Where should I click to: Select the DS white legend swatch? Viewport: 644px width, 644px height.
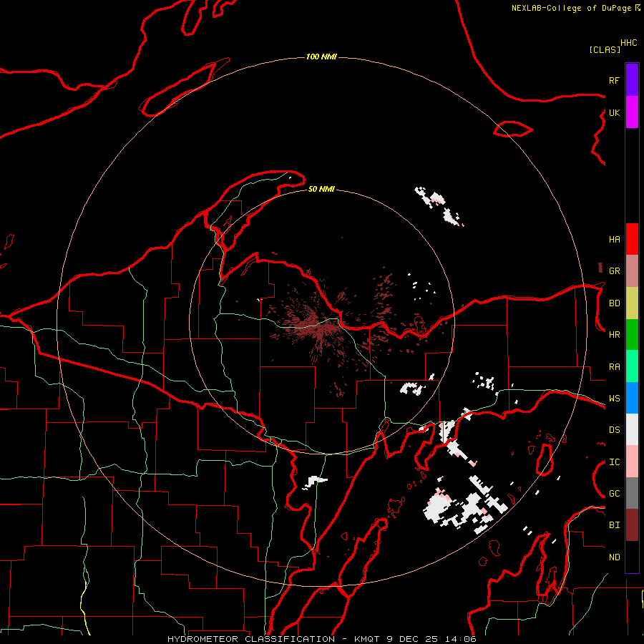tap(632, 429)
